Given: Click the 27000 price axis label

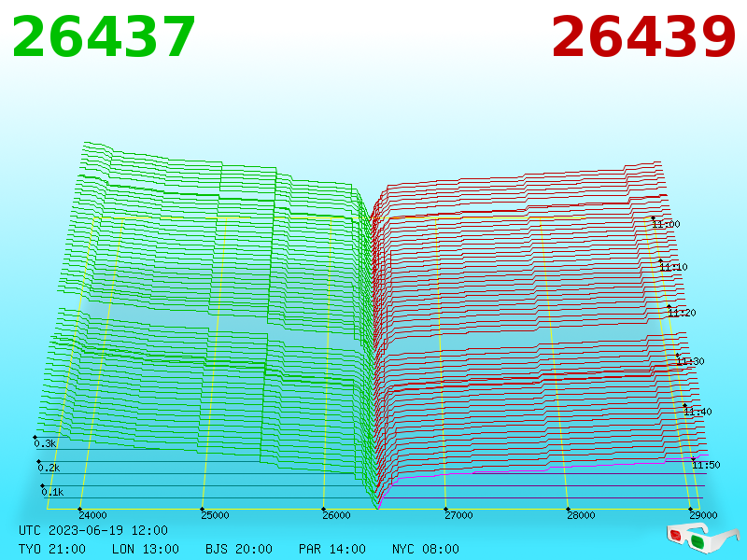Looking at the screenshot, I should pyautogui.click(x=458, y=515).
